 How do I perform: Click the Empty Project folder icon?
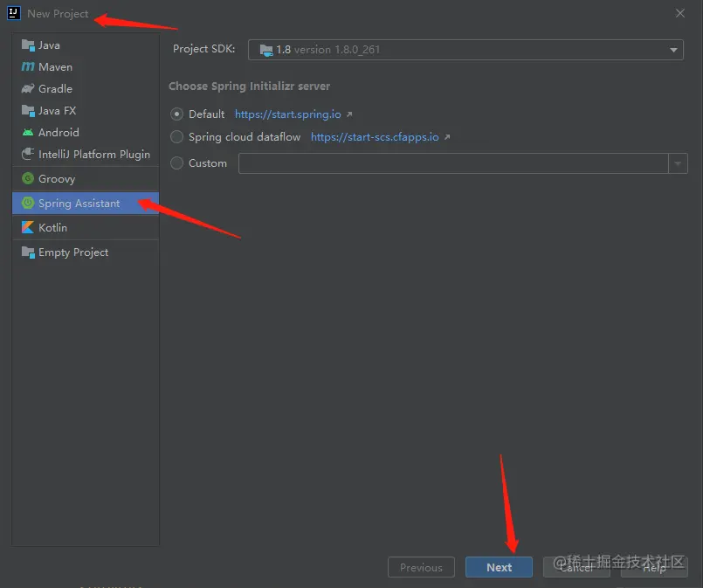pos(28,252)
